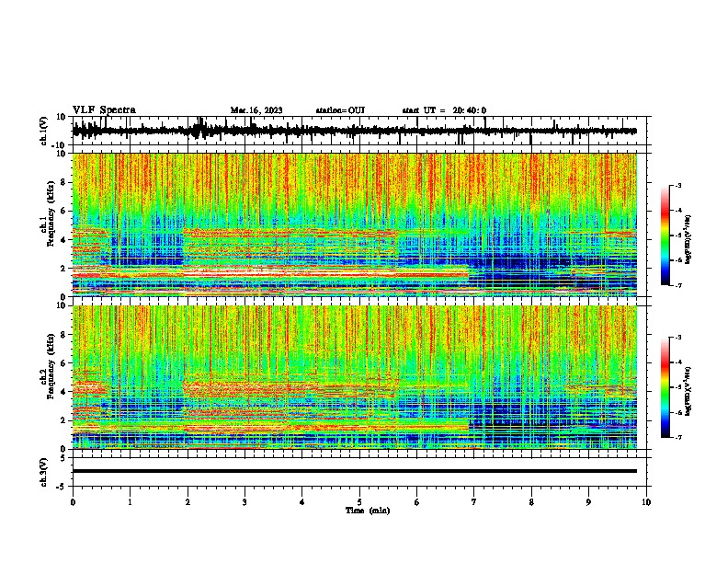Click inside the ch.1 spectrogram panel
This screenshot has width=728, height=563.
(355, 224)
